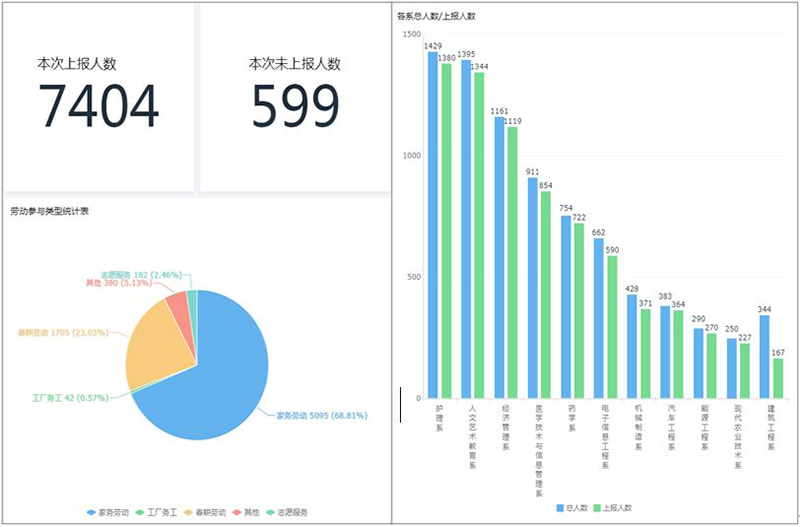
Task: Click the 本次上报人数 7404 card
Action: point(98,97)
